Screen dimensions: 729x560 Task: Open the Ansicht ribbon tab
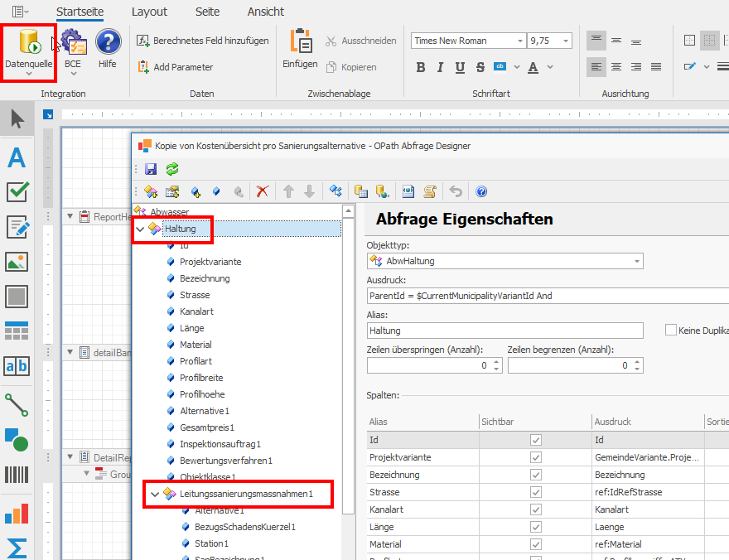point(265,12)
